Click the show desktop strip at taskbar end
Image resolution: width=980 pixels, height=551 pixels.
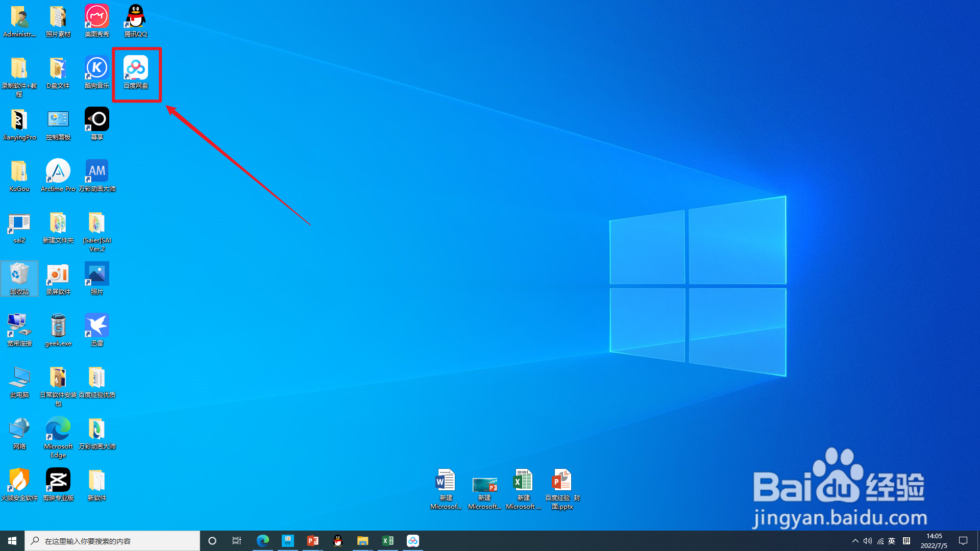[978, 541]
